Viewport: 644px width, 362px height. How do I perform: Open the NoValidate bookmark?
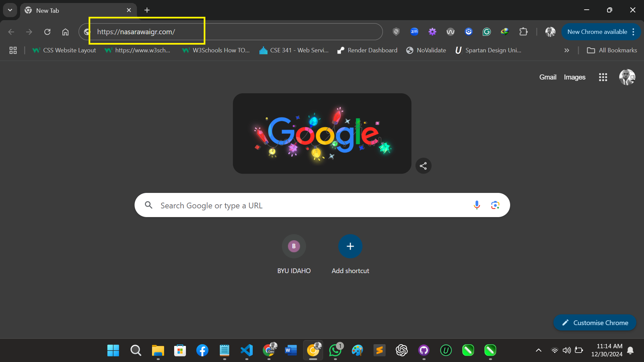(x=426, y=50)
